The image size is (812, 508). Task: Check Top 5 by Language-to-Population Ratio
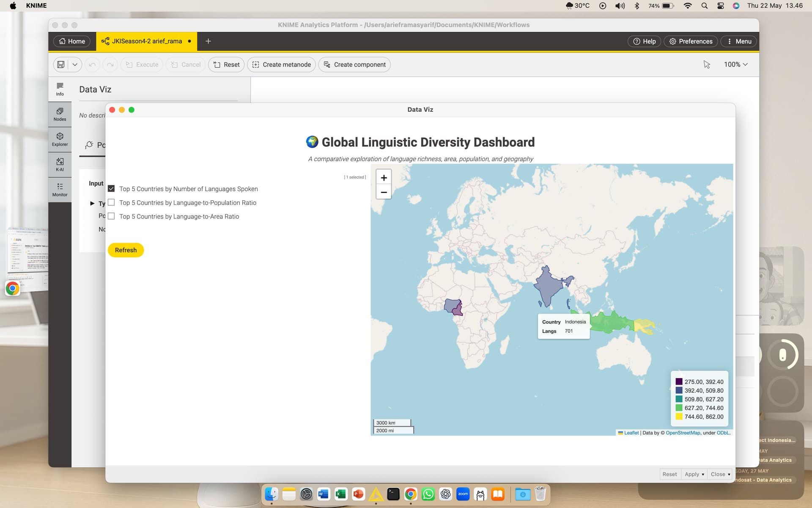point(111,202)
